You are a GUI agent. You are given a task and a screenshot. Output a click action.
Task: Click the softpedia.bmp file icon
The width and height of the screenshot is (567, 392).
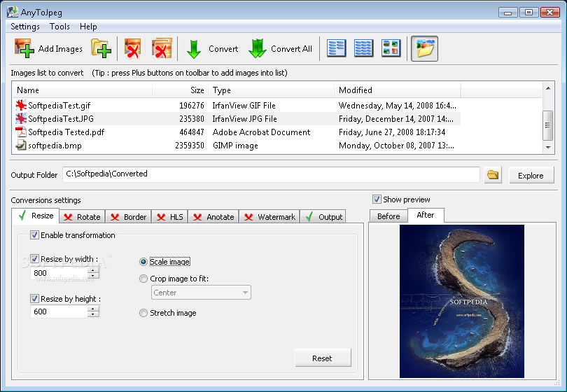pyautogui.click(x=21, y=146)
